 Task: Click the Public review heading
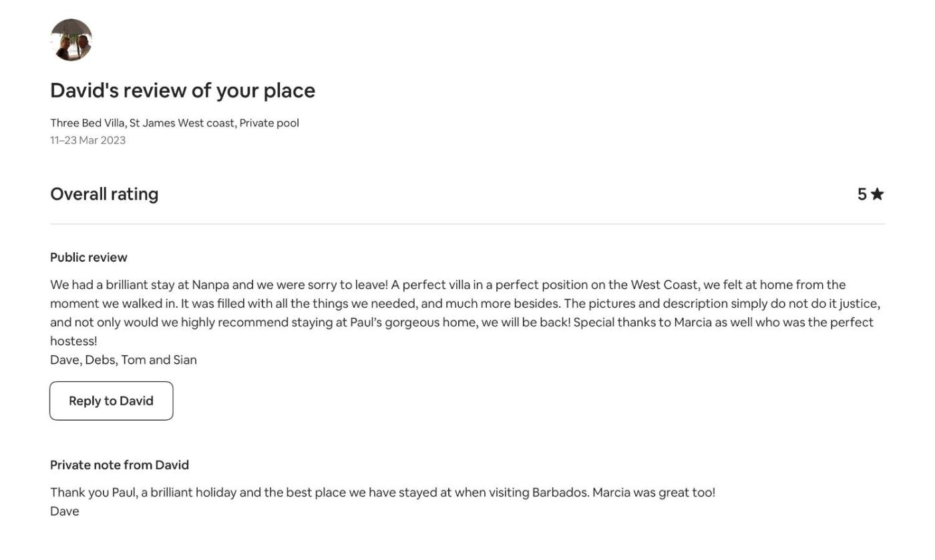point(88,258)
